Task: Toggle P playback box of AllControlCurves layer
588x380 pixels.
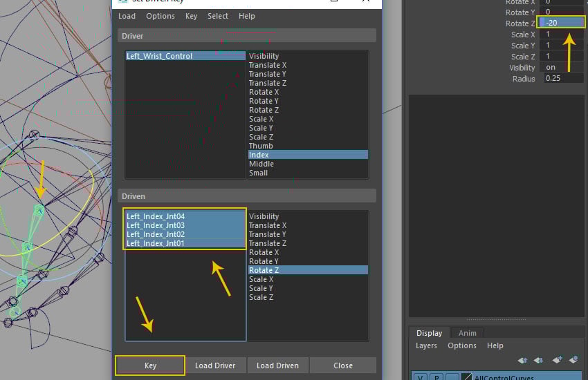Action: click(437, 377)
